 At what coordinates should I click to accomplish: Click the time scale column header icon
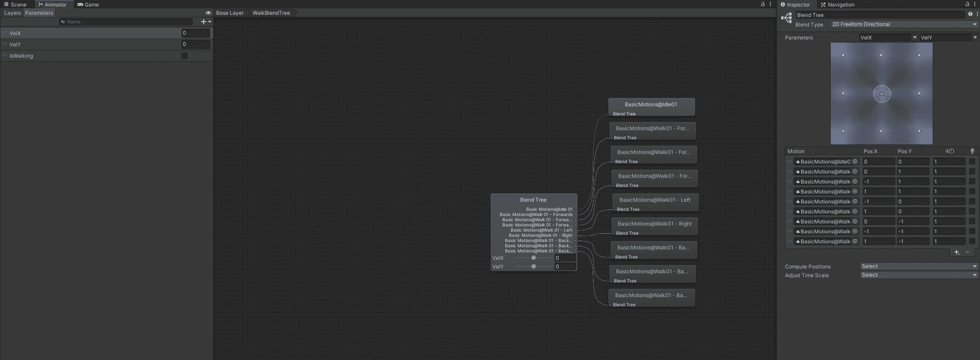(x=950, y=151)
